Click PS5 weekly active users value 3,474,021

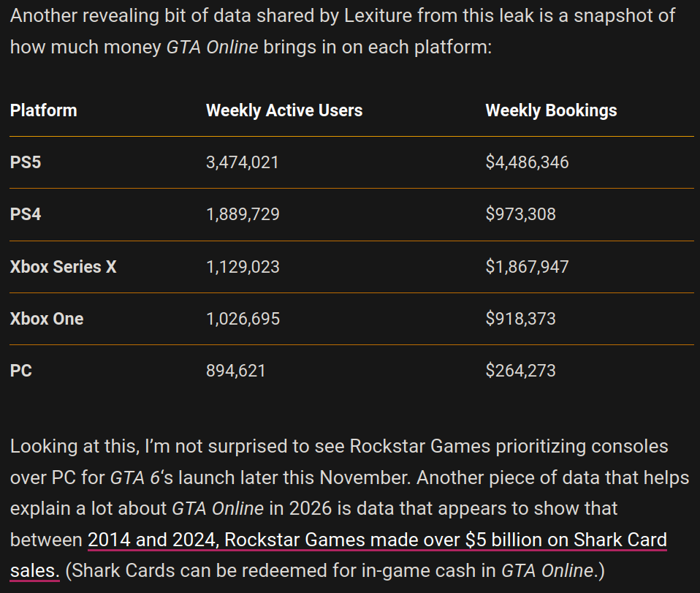pyautogui.click(x=243, y=162)
